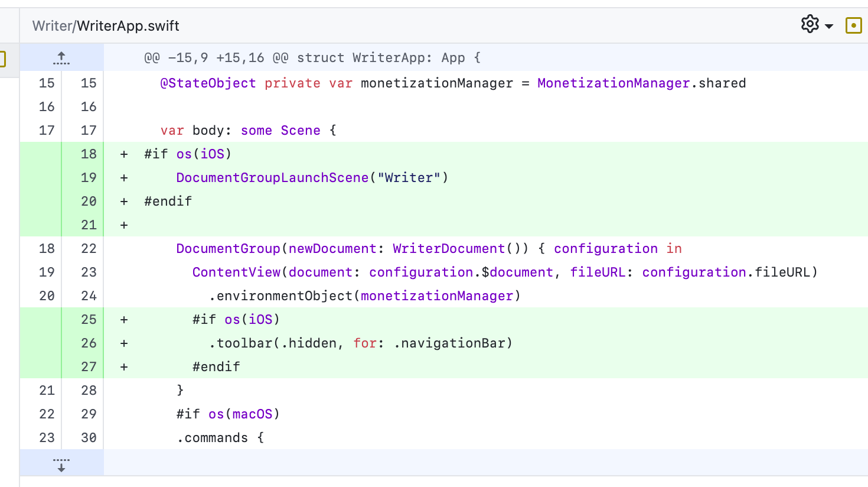Screen dimensions: 868x487
Task: Expand hidden lines below line 30
Action: click(x=61, y=464)
